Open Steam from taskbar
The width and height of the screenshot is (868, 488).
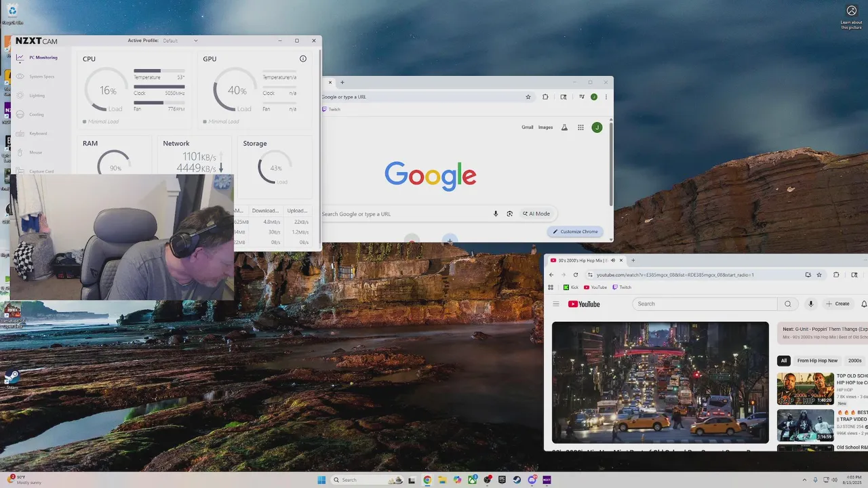[x=517, y=480]
